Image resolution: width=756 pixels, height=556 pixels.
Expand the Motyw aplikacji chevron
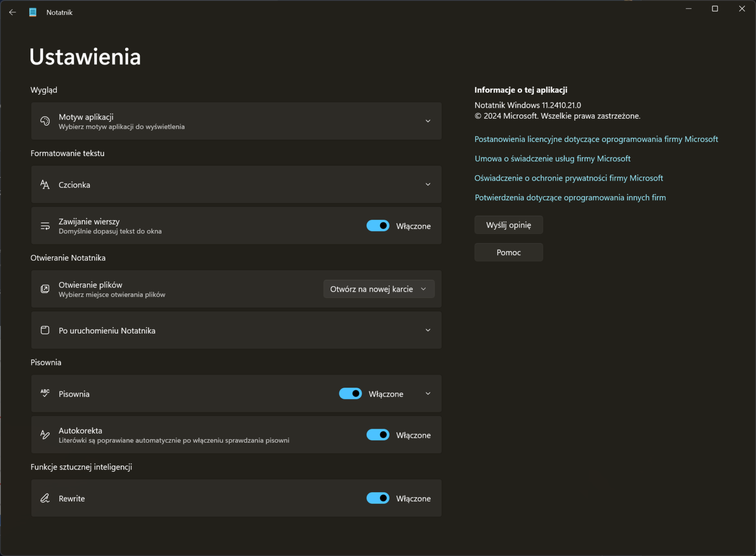[428, 121]
